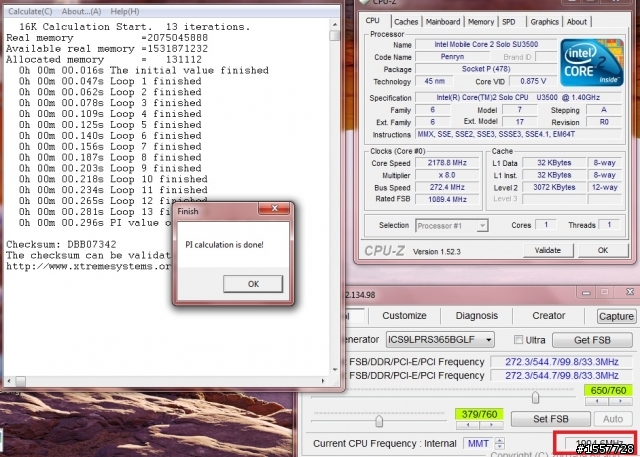Click OK in the Finish dialog
This screenshot has width=640, height=457.
tap(253, 284)
